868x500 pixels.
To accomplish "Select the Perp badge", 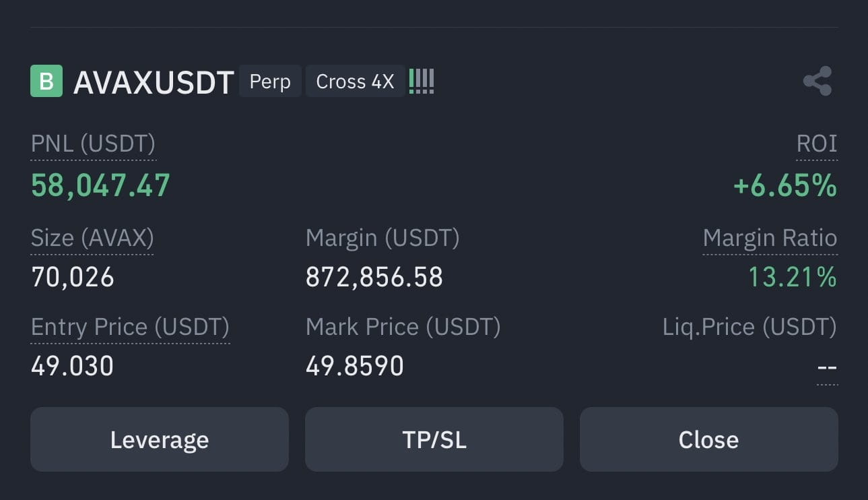I will [270, 82].
